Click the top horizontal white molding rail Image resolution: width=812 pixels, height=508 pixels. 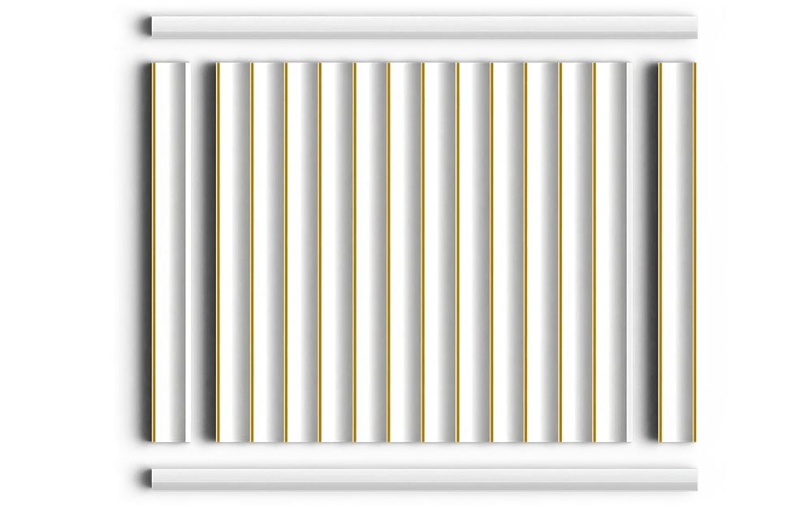click(424, 27)
